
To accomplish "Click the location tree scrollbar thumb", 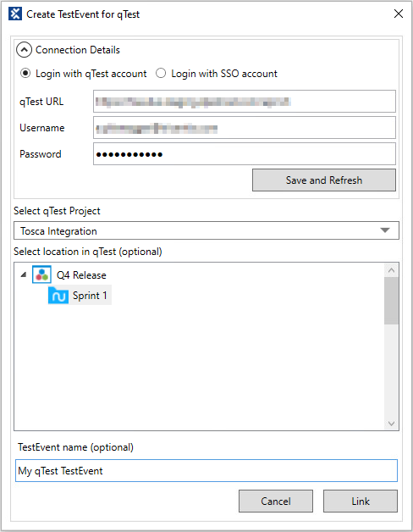I will 391,301.
